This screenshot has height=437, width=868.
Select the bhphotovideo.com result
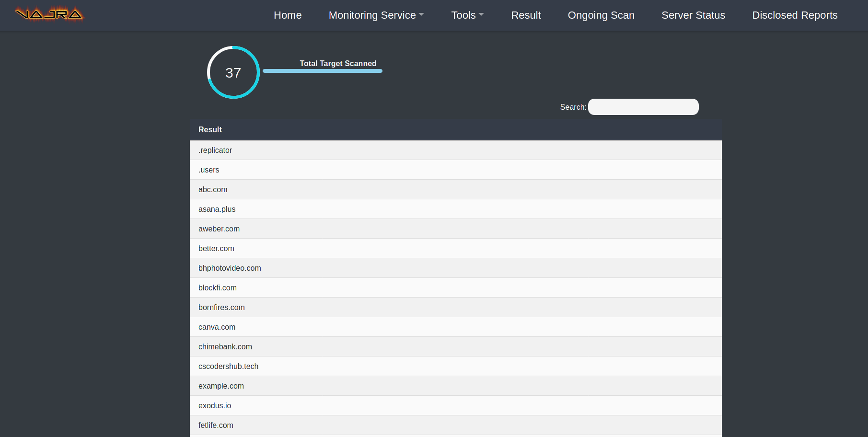tap(456, 268)
